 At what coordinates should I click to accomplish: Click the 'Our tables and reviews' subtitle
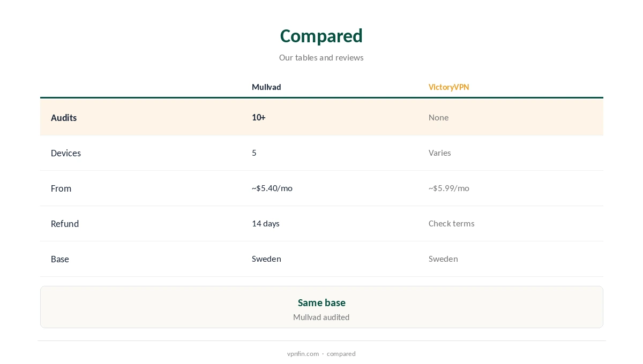pos(322,57)
